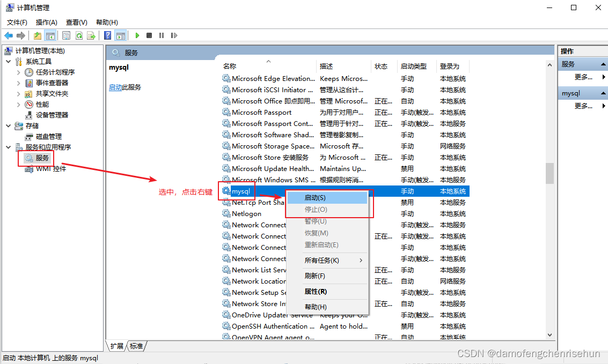Viewport: 608px width, 364px height.
Task: Click the Properties toolbar icon
Action: pyautogui.click(x=65, y=35)
